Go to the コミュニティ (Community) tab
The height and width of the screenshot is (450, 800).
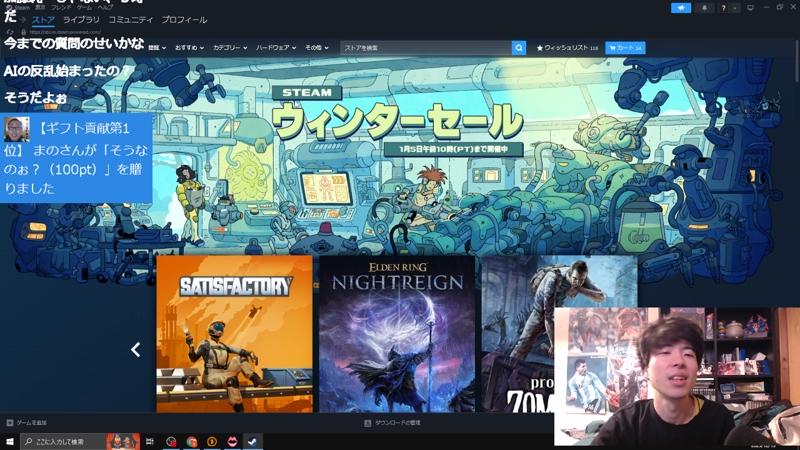pos(131,20)
